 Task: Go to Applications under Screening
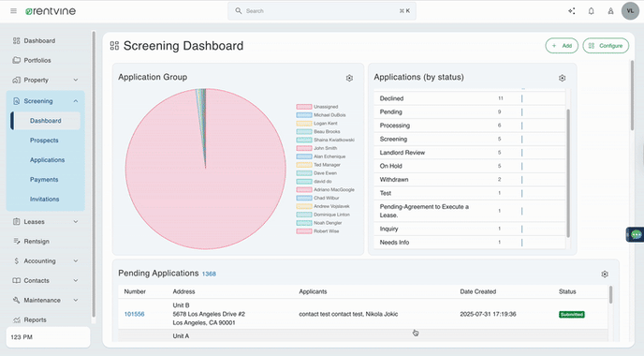click(47, 160)
